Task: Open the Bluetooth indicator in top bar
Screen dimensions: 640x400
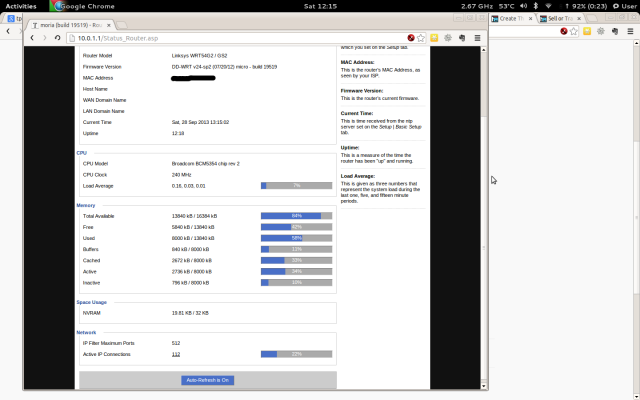Action: (x=536, y=6)
